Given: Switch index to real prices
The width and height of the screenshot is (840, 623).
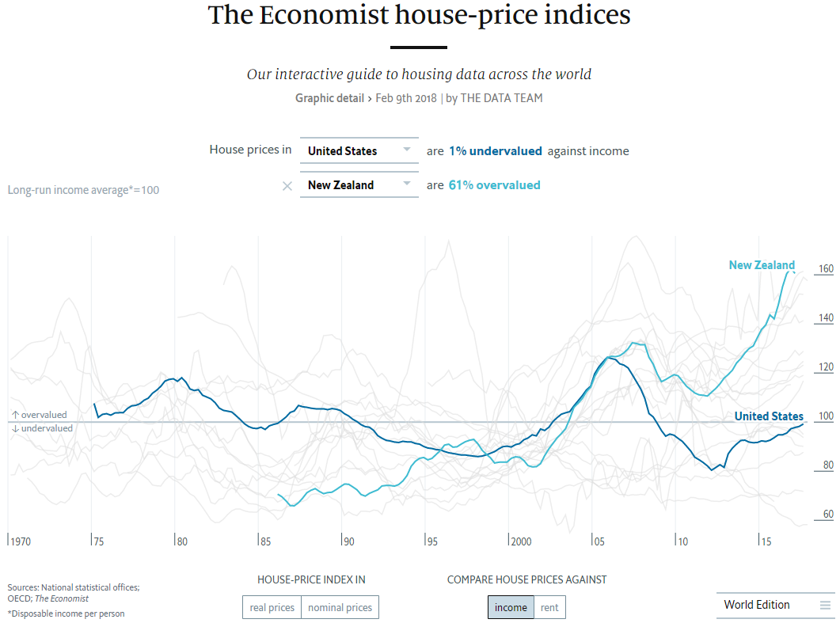Looking at the screenshot, I should pyautogui.click(x=272, y=608).
